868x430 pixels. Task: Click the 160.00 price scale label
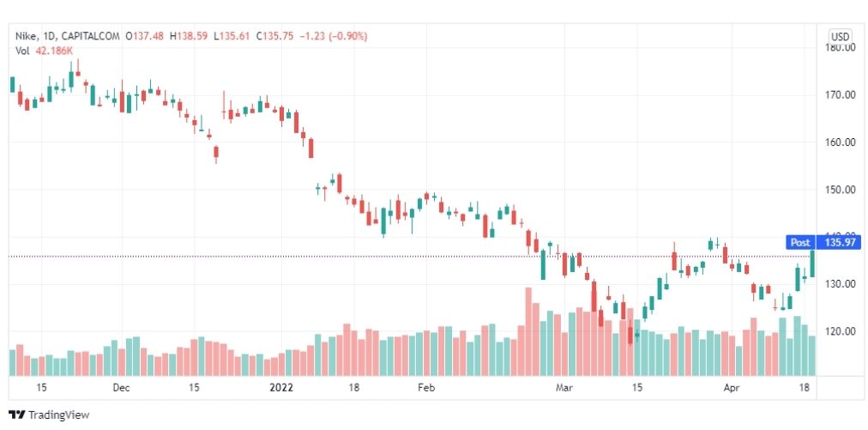coord(841,142)
